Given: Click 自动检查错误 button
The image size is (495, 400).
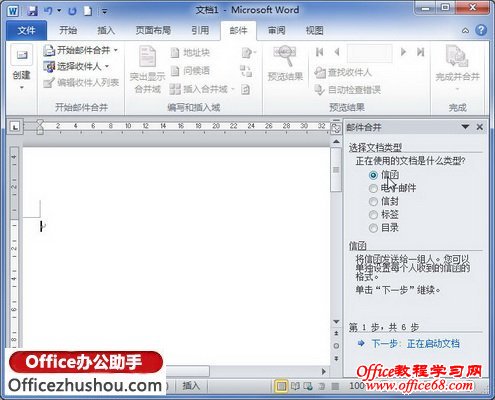Looking at the screenshot, I should [x=347, y=90].
